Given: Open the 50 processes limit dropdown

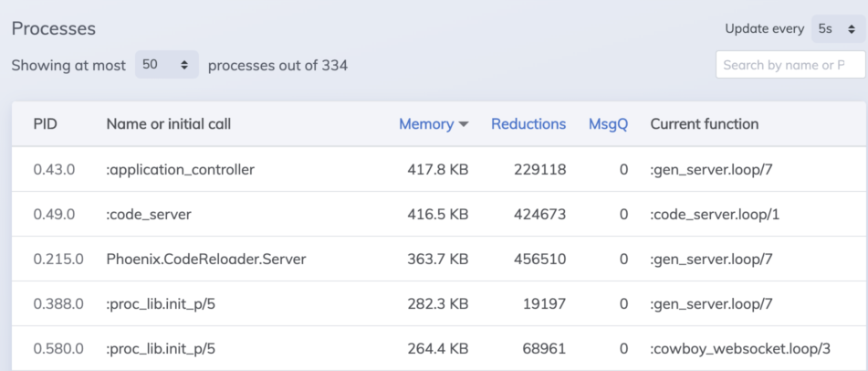Looking at the screenshot, I should tap(167, 65).
